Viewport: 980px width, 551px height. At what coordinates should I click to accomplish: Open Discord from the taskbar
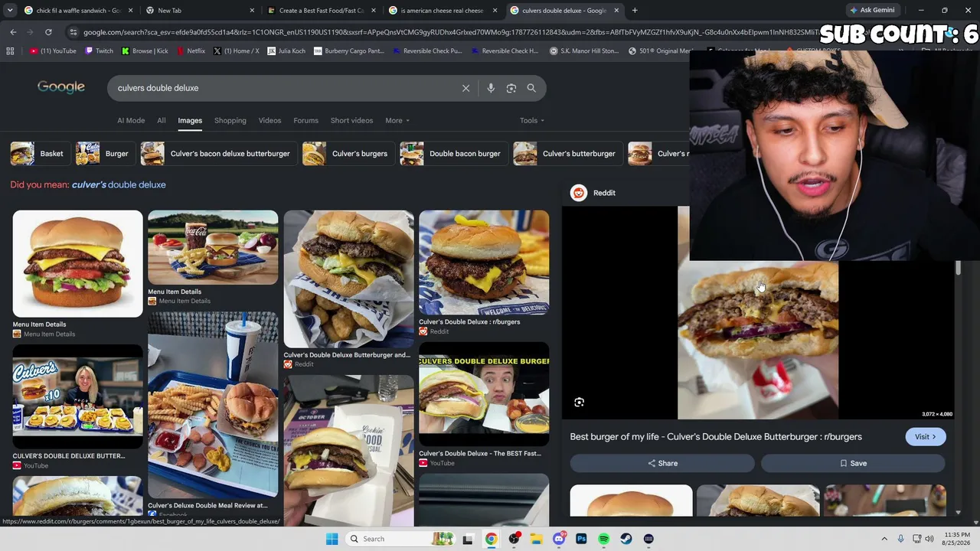(x=559, y=539)
